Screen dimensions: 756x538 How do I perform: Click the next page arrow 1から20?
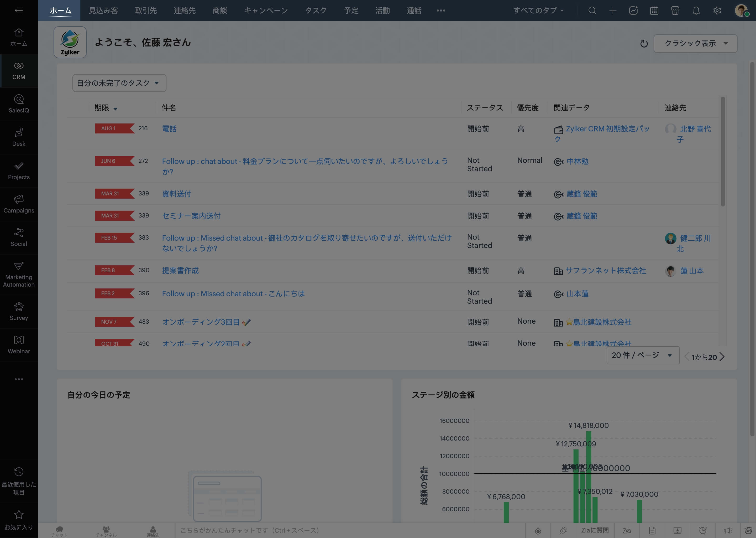pos(723,356)
